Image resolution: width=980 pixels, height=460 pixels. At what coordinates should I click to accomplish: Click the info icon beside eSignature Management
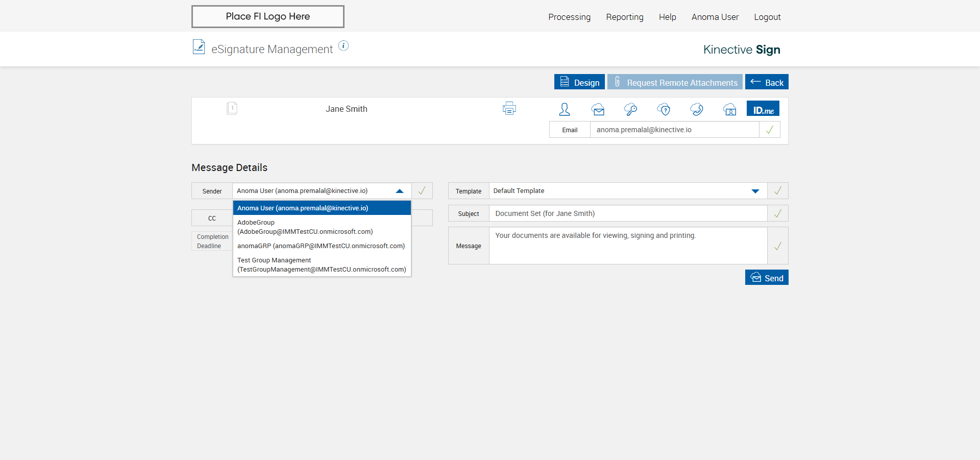coord(344,46)
